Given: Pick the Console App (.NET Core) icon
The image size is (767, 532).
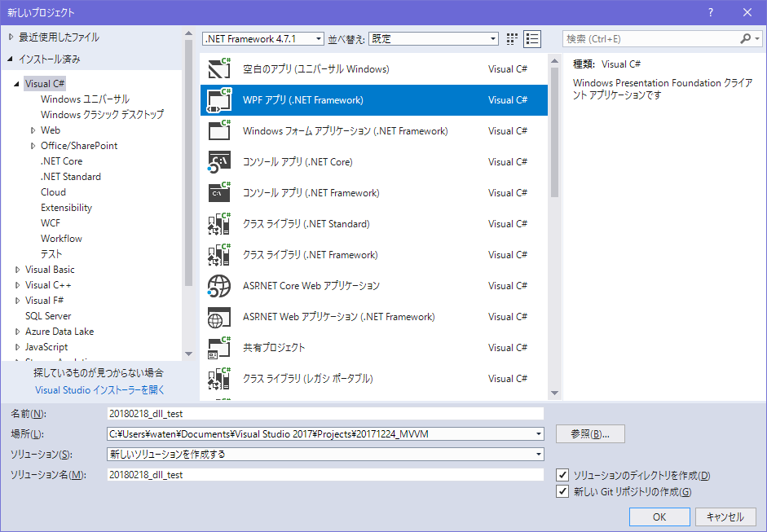Looking at the screenshot, I should click(x=219, y=162).
